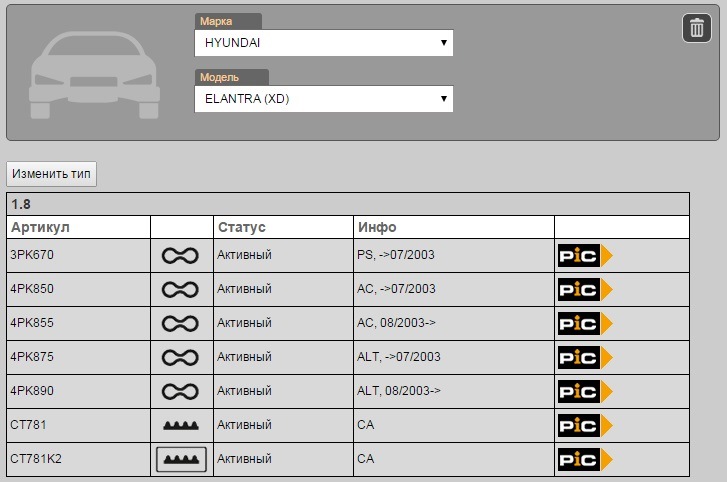
Task: Click the Модель field label
Action: [219, 77]
